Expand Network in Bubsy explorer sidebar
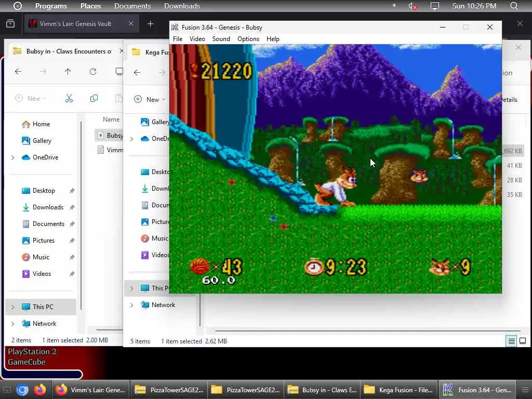This screenshot has width=532, height=399. (13, 324)
